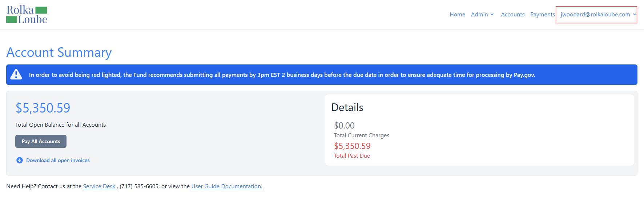Image resolution: width=644 pixels, height=197 pixels.
Task: Click the $0.00 Total Current Charges value
Action: point(344,126)
